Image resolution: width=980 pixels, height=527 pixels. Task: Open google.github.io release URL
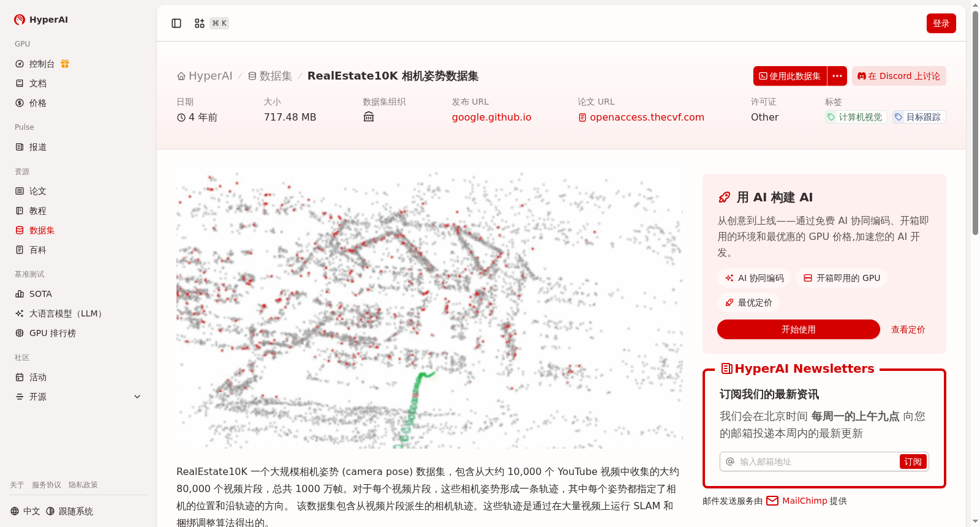click(492, 117)
